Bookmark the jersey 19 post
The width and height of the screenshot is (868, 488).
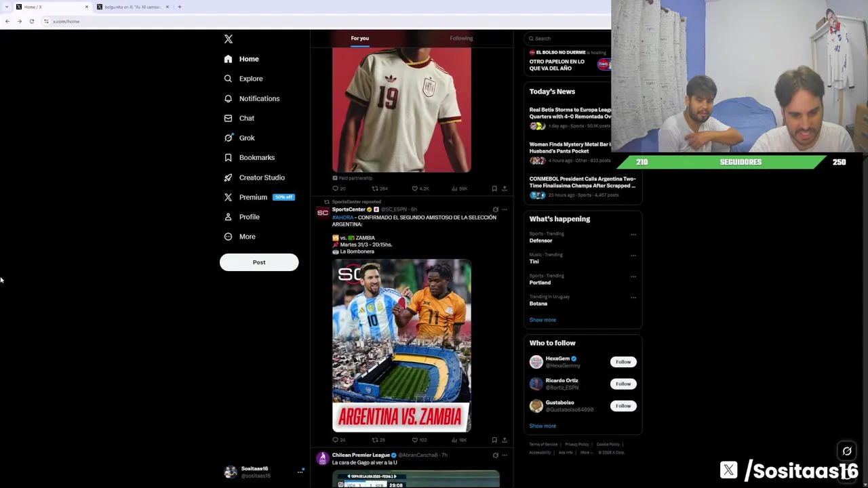click(494, 188)
